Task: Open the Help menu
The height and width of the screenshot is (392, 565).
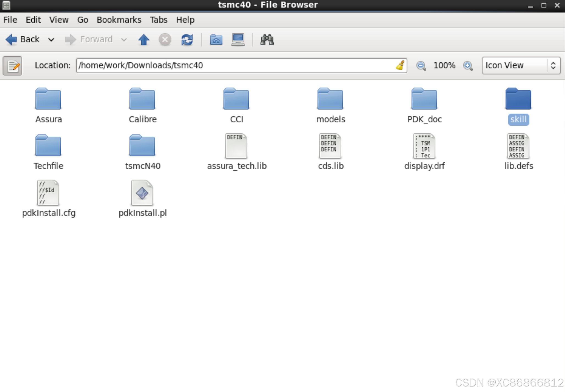Action: tap(185, 20)
